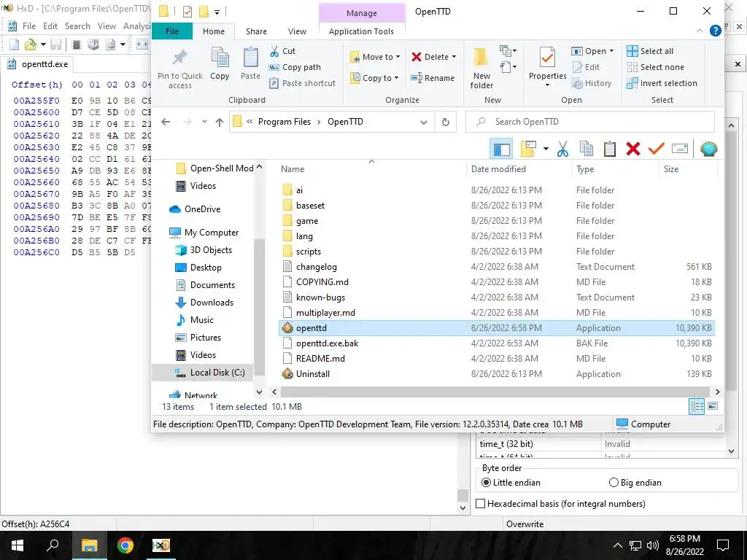Click the red X Delete toolbar icon
The height and width of the screenshot is (560, 747).
pyautogui.click(x=632, y=149)
